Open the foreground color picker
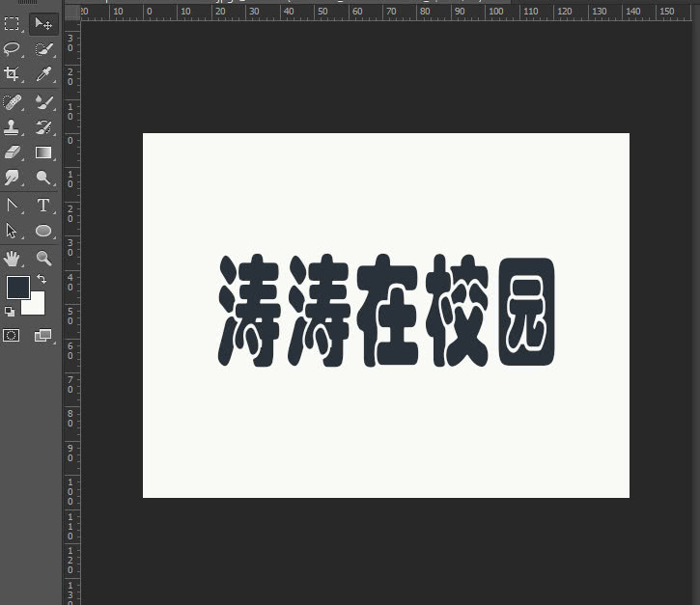 pos(17,288)
